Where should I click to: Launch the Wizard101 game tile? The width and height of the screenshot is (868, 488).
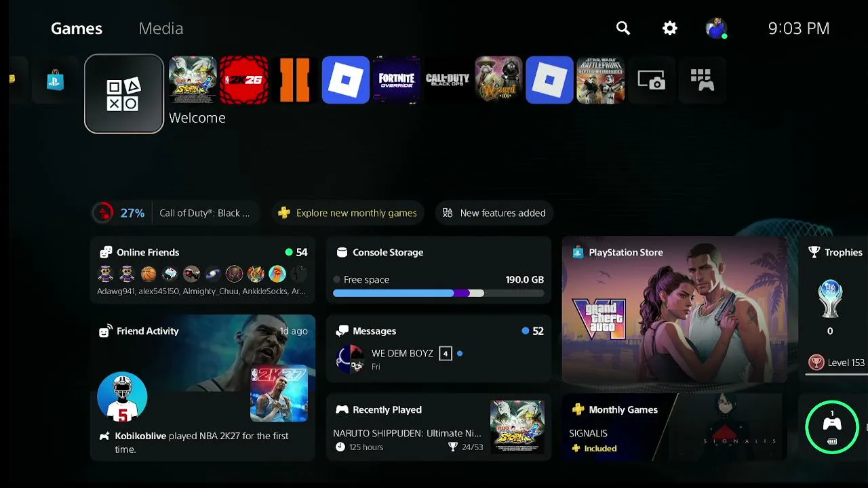(x=498, y=80)
